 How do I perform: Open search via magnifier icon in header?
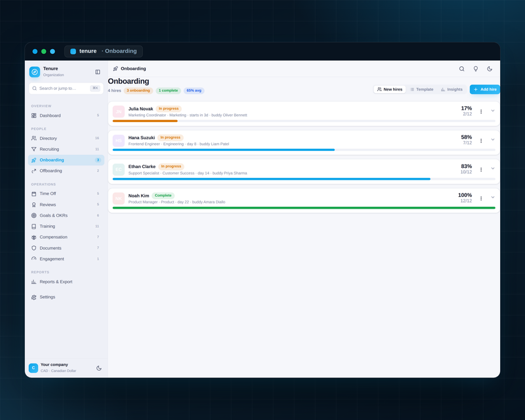(x=461, y=69)
